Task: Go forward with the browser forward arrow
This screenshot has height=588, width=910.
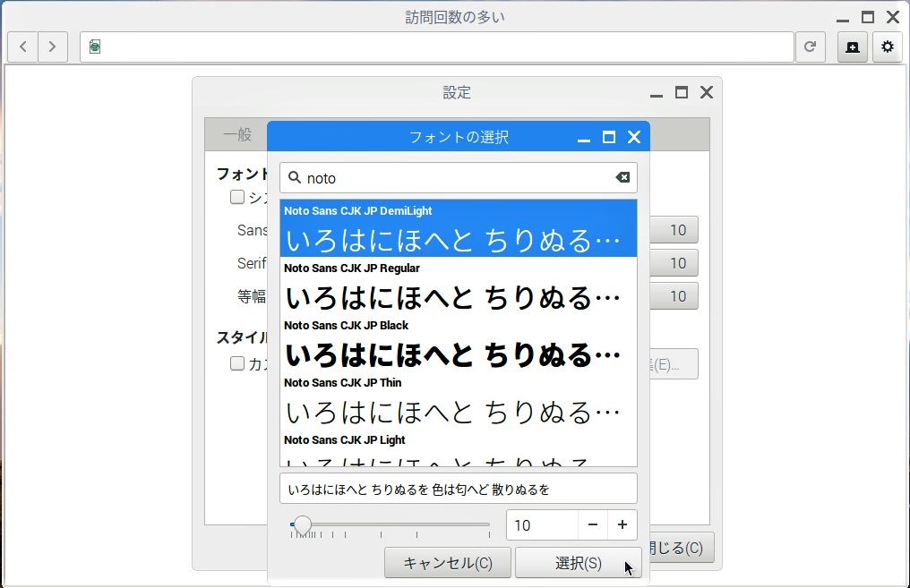Action: tap(53, 47)
